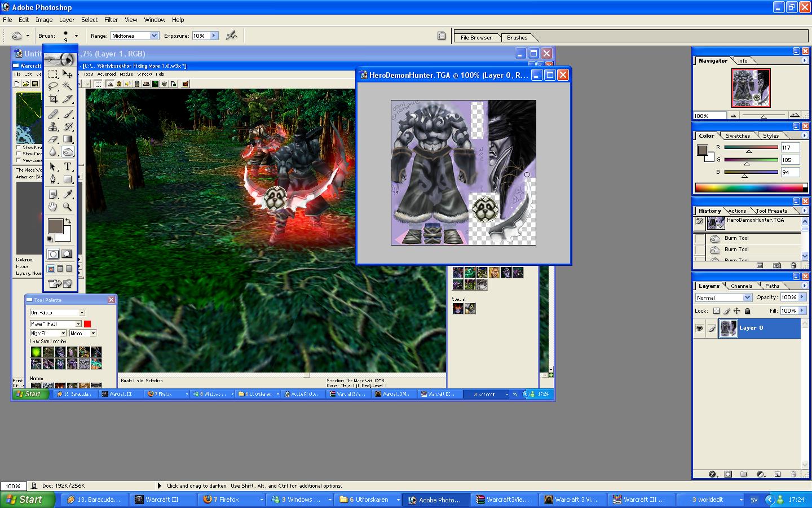Select the Clone Stamp tool
Image resolution: width=812 pixels, height=508 pixels.
pos(53,126)
